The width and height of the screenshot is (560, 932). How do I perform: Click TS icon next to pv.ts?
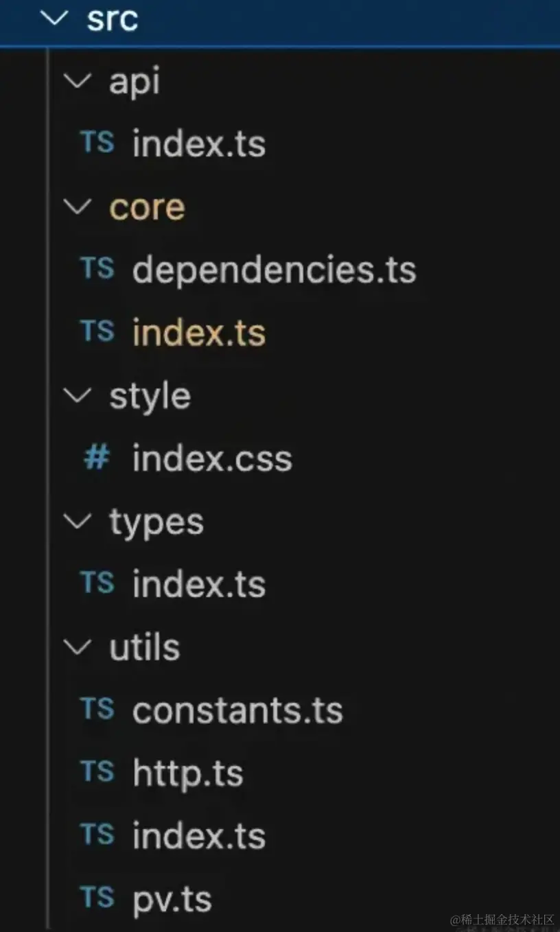coord(97,898)
